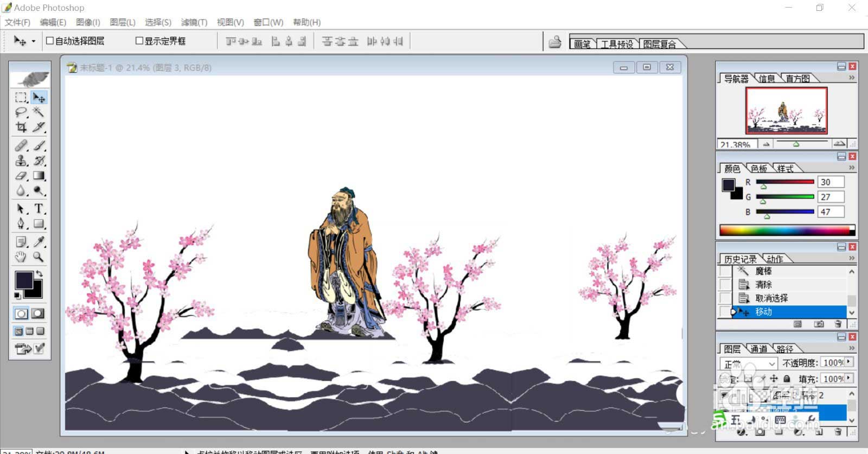Select the Rectangle shape tool
This screenshot has width=868, height=454.
tap(39, 223)
